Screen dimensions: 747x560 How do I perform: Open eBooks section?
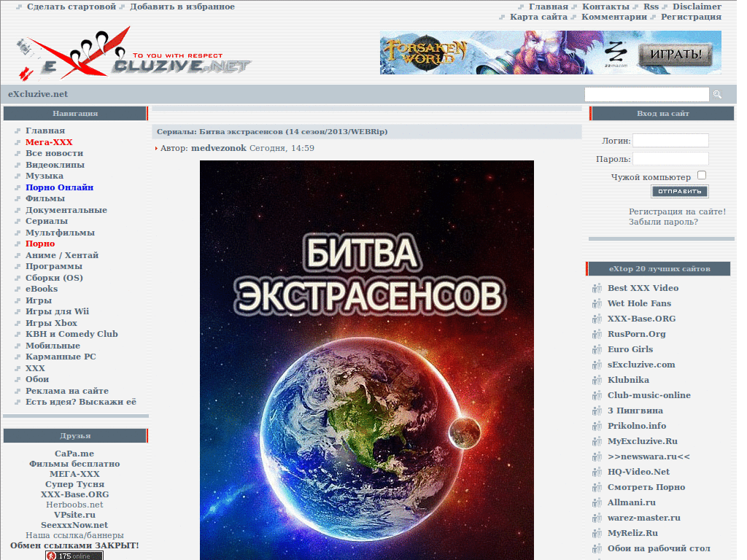click(x=42, y=289)
